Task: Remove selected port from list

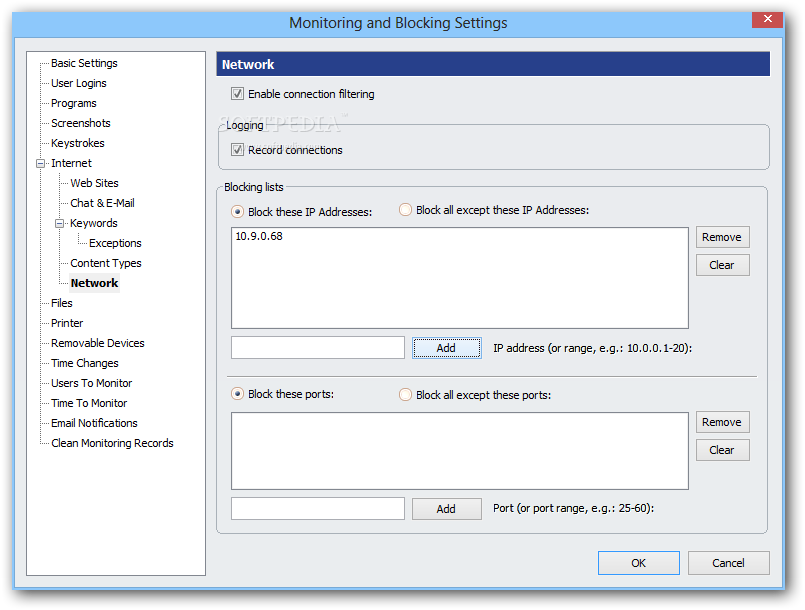Action: click(x=722, y=422)
